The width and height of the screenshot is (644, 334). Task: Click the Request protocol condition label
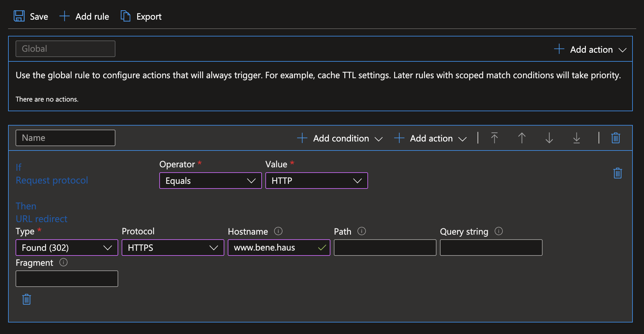pyautogui.click(x=52, y=180)
